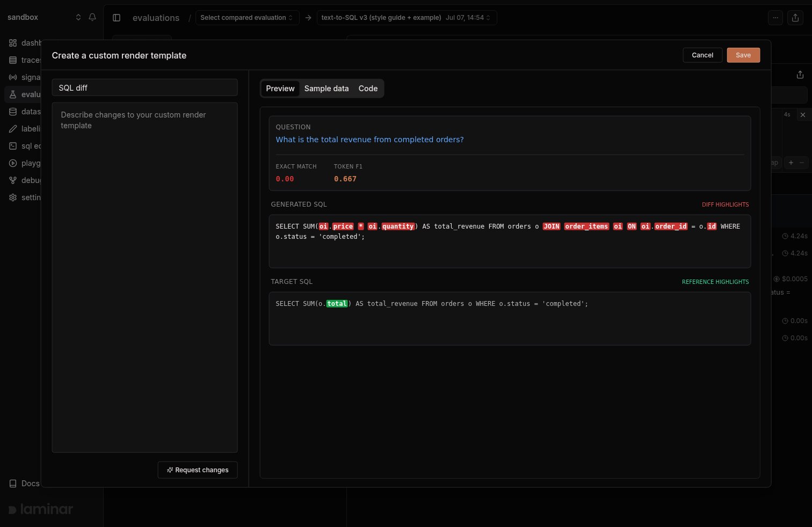
Task: Open the three-dot more options menu
Action: click(x=775, y=18)
